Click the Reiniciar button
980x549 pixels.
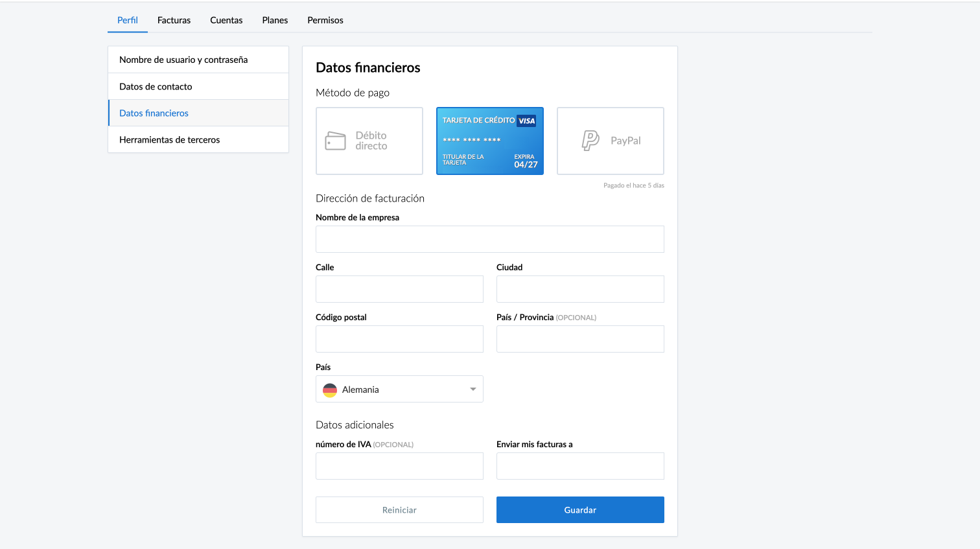(399, 510)
